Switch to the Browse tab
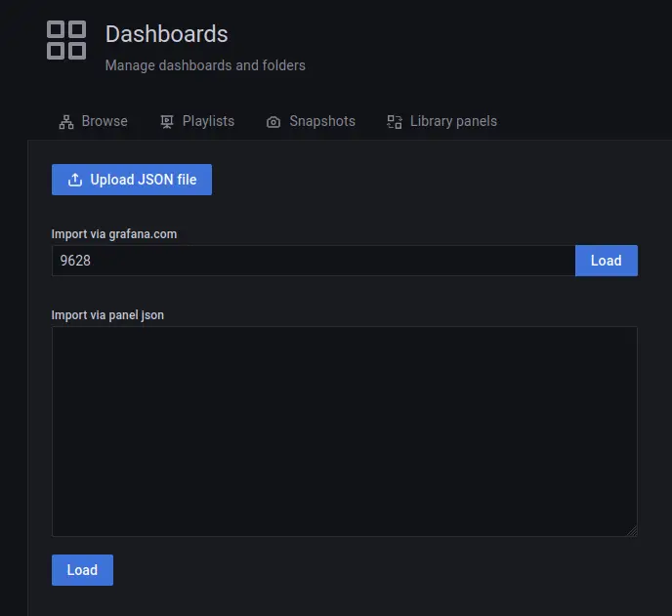This screenshot has height=616, width=672. coord(104,121)
